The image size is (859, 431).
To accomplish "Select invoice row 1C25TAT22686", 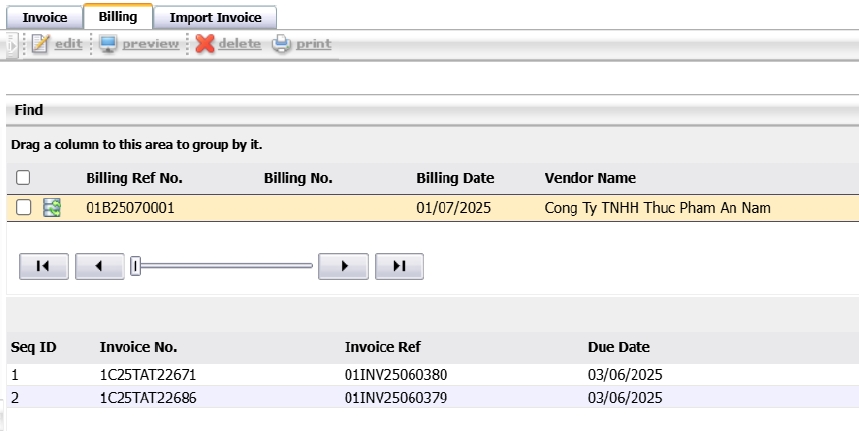I will pos(139,397).
